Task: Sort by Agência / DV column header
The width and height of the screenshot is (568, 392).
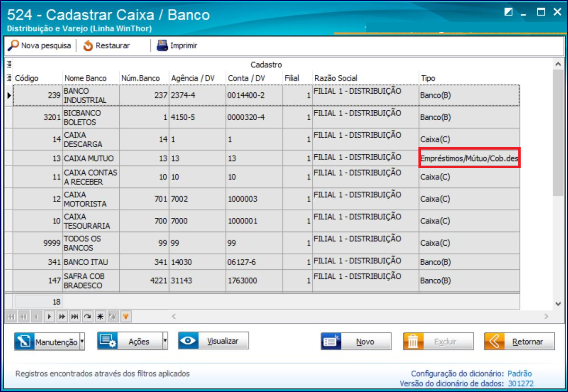Action: [x=197, y=78]
